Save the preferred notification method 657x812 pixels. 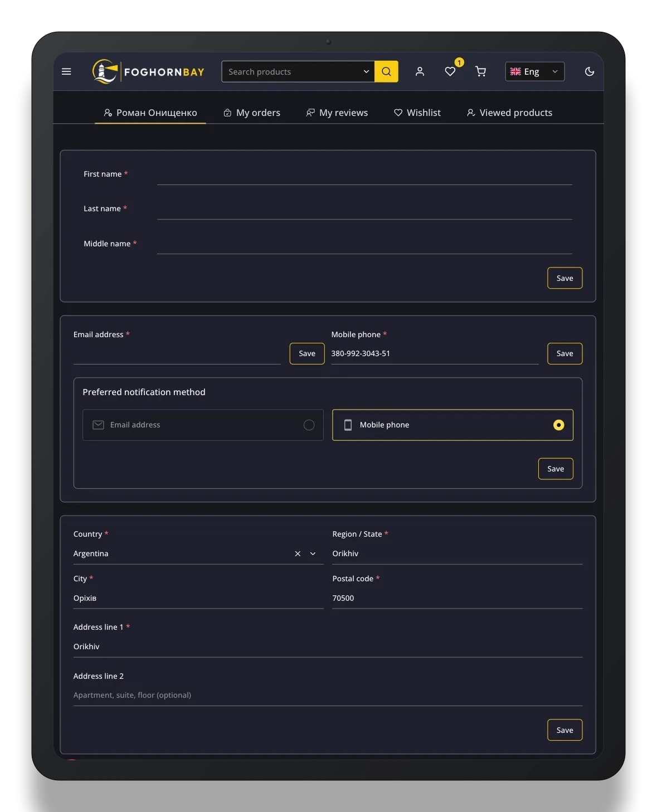point(556,469)
